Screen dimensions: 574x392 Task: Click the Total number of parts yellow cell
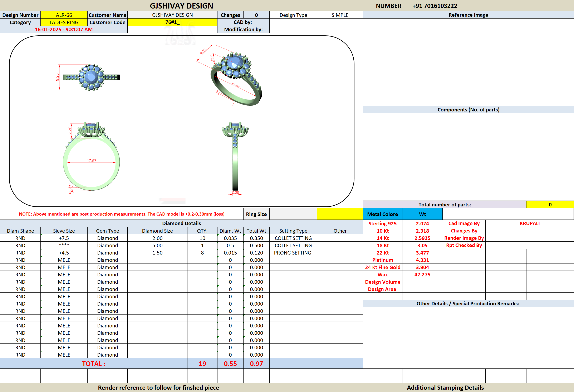pos(550,205)
